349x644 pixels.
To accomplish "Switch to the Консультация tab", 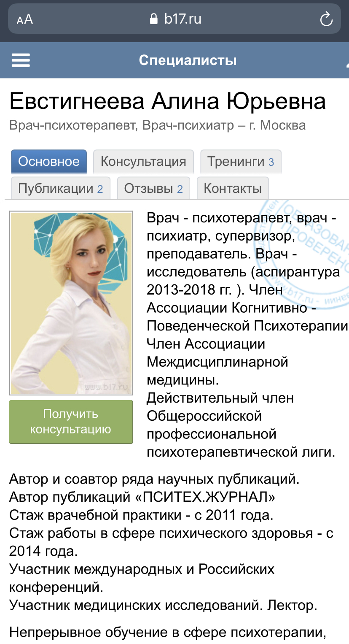I will [x=143, y=162].
